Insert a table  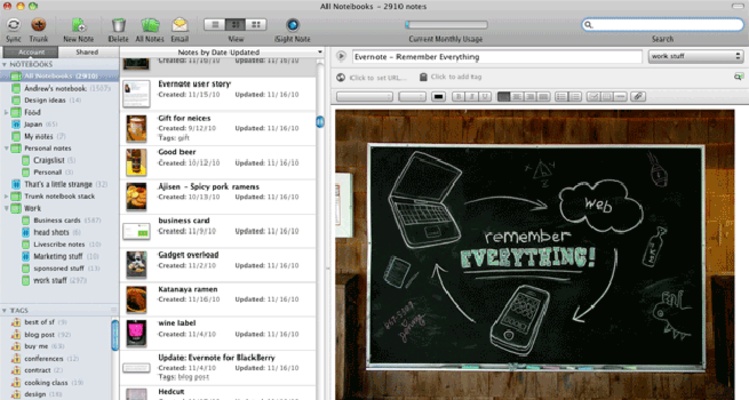[607, 97]
